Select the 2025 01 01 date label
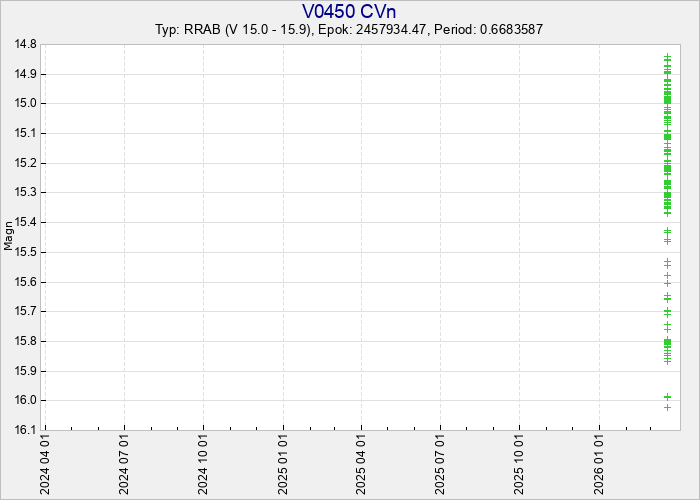The width and height of the screenshot is (700, 500). [x=284, y=463]
